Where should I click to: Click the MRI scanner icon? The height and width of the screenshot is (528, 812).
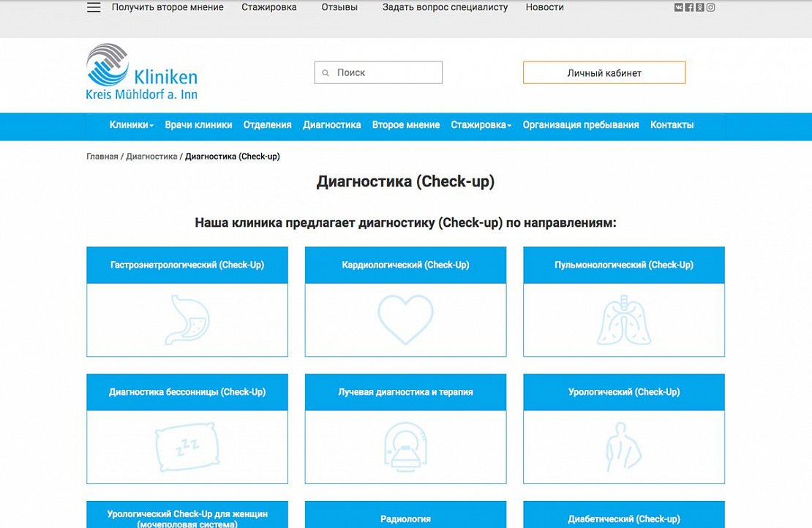[405, 446]
